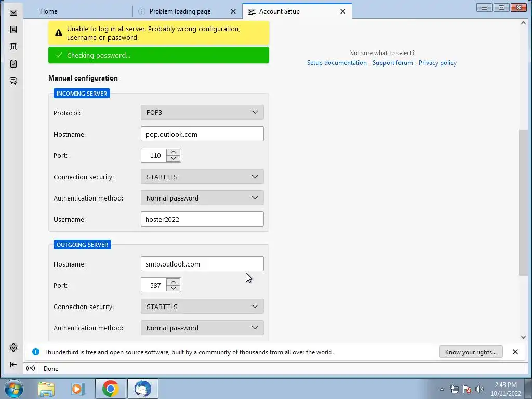Click the Not sure what to select text
This screenshot has height=399, width=532.
click(382, 53)
